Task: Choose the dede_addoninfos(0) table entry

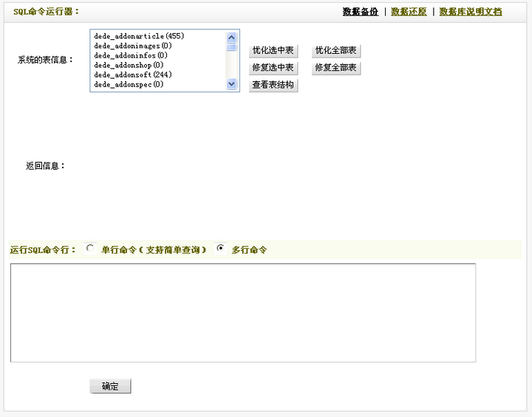Action: point(131,55)
